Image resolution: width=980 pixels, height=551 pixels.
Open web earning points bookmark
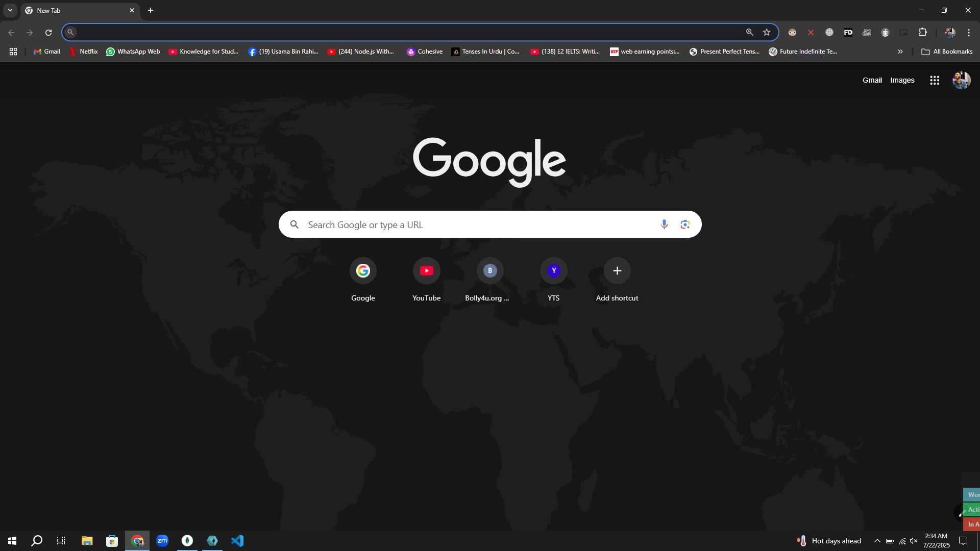point(645,52)
